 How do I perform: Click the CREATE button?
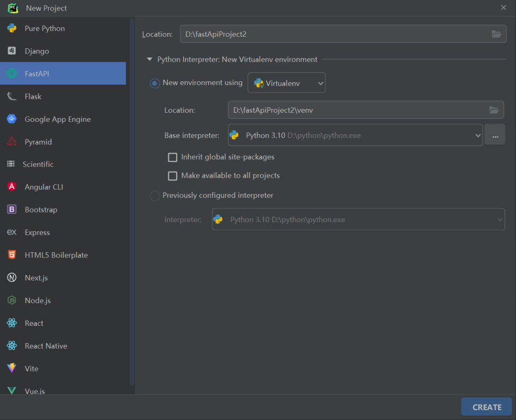(486, 407)
